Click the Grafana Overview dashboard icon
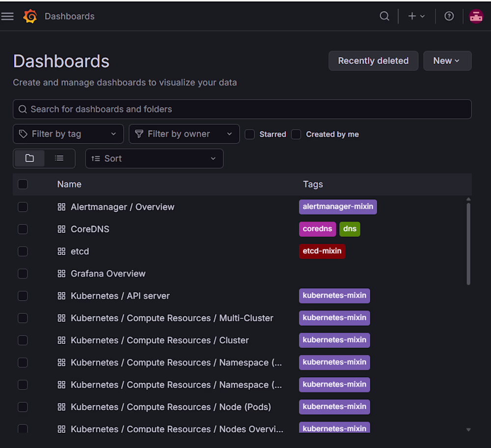Viewport: 491px width, 448px height. [x=61, y=274]
